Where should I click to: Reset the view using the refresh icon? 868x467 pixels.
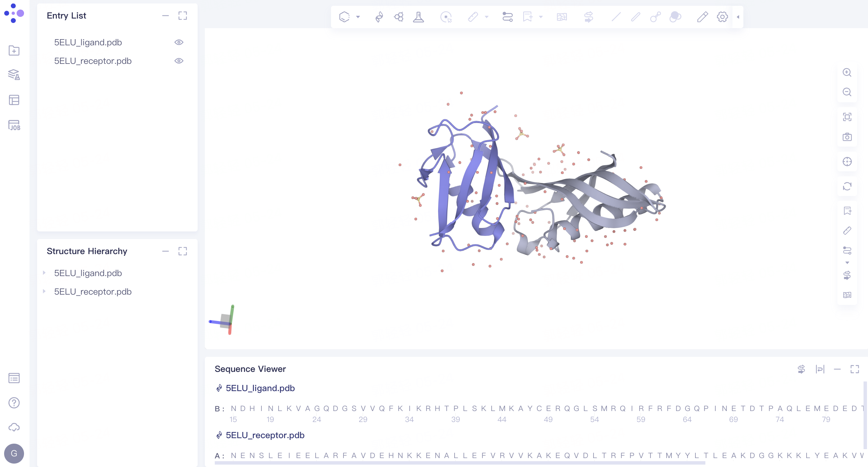(x=847, y=186)
